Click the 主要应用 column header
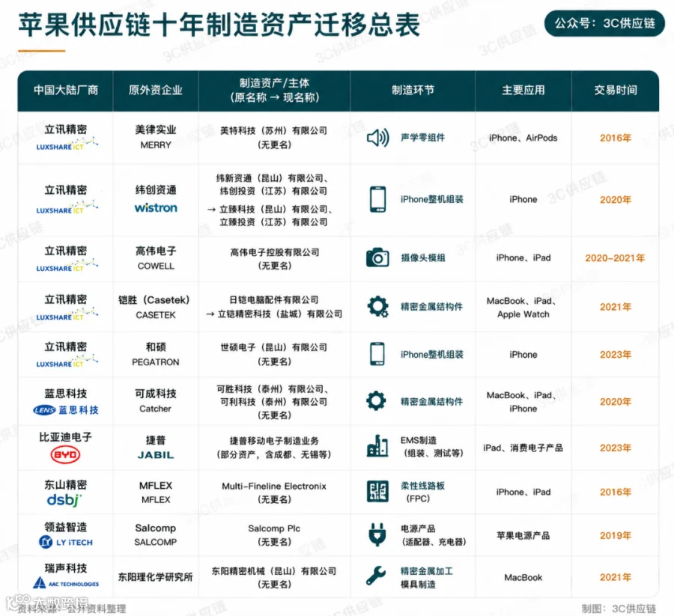This screenshot has height=616, width=674. click(x=523, y=91)
